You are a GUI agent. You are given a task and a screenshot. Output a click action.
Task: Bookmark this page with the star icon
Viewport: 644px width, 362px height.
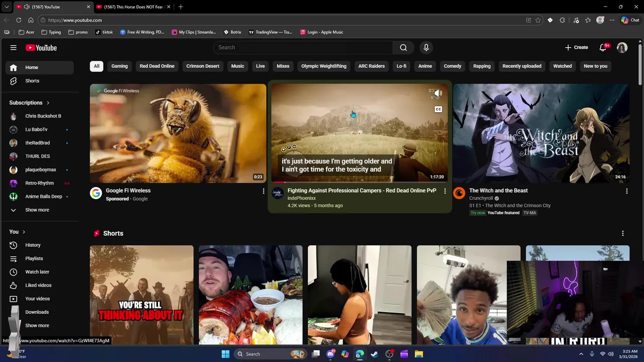[538, 20]
